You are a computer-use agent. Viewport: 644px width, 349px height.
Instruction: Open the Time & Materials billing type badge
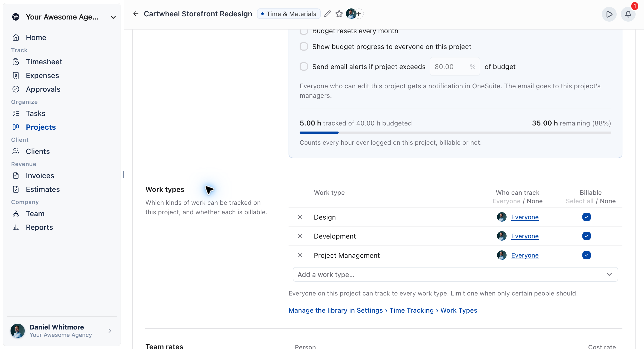289,14
